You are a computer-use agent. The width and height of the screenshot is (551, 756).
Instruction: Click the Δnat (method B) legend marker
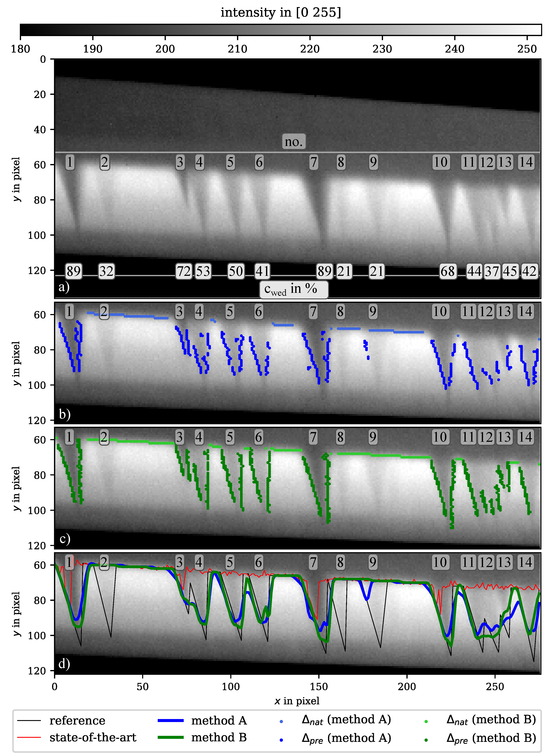click(x=426, y=722)
